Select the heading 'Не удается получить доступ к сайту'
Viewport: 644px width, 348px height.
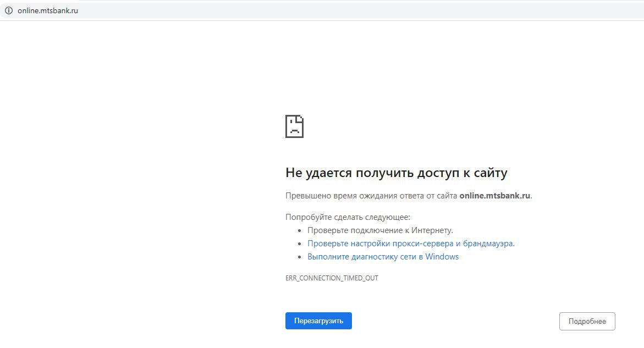point(397,173)
